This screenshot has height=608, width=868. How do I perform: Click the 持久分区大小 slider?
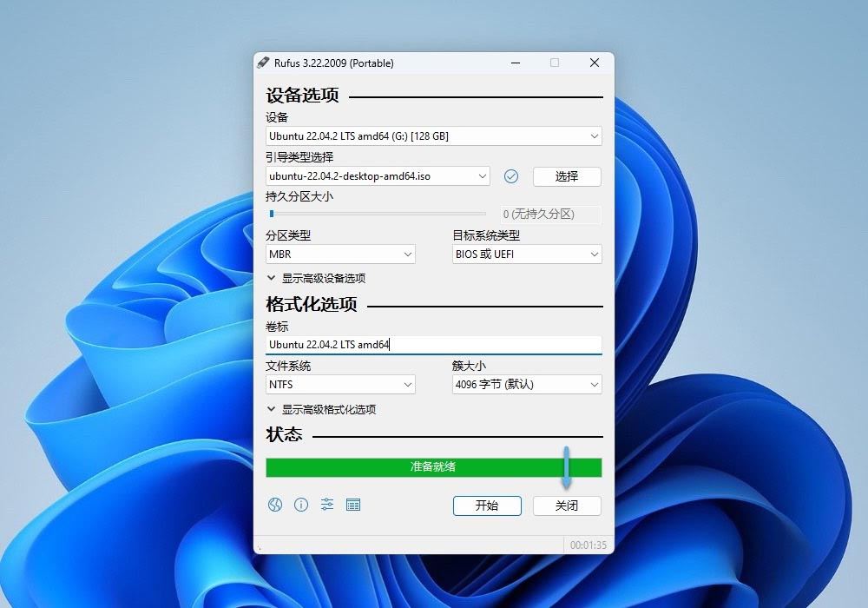pos(378,214)
